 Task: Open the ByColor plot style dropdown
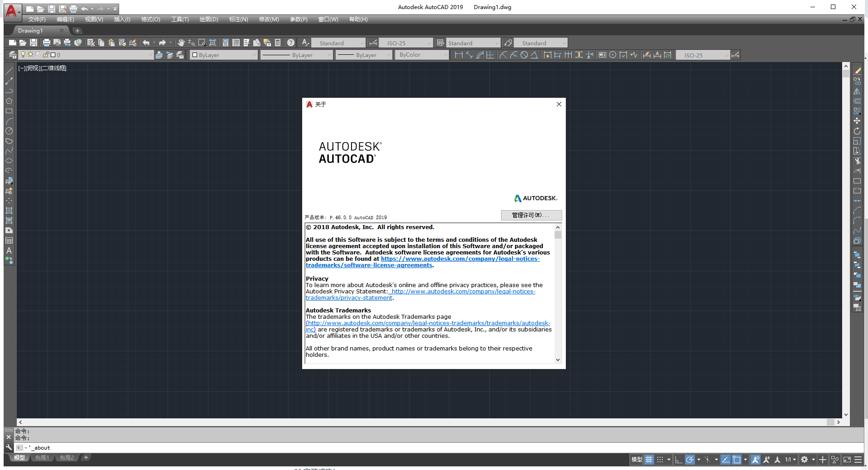click(x=445, y=55)
